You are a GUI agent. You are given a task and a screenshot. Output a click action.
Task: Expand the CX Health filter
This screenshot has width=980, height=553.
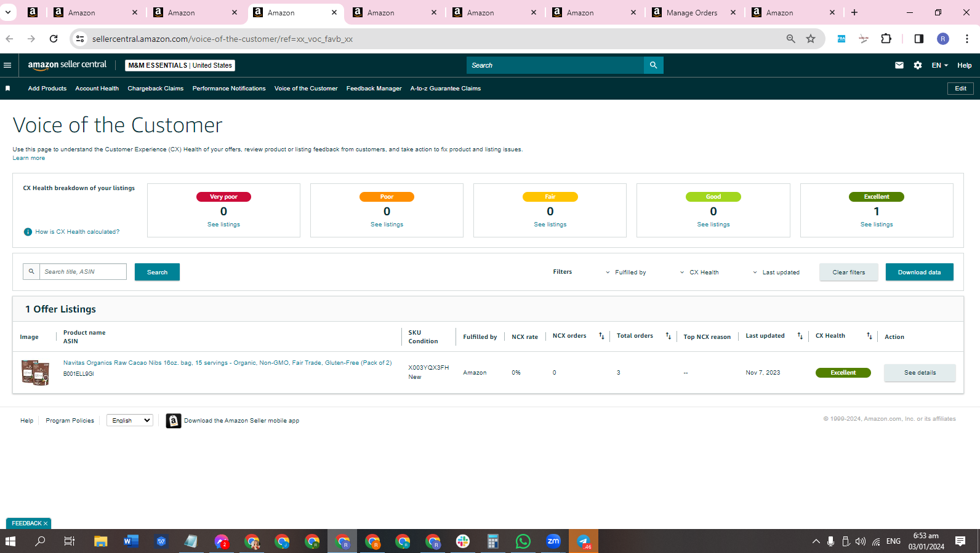699,273
